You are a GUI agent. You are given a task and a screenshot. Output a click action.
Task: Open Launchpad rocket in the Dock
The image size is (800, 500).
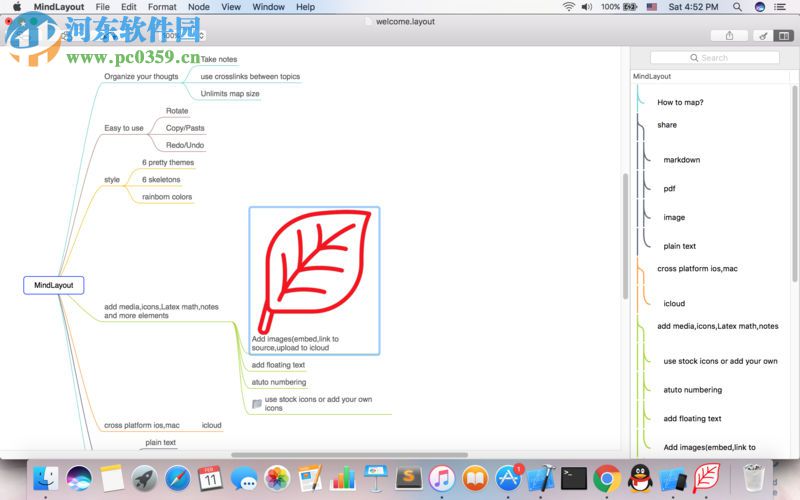tap(144, 479)
